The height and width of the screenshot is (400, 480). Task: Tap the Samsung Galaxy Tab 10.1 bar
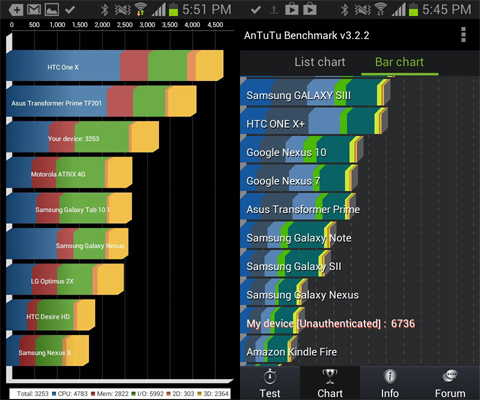(x=69, y=208)
